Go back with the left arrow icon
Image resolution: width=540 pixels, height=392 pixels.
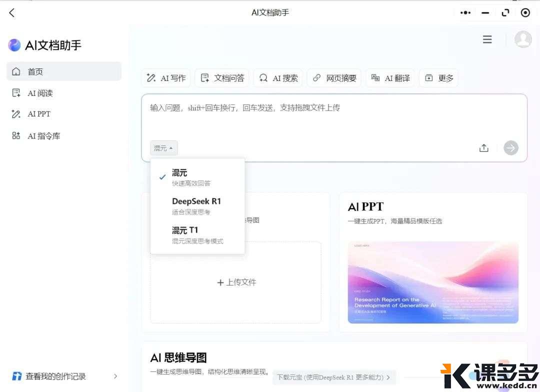click(11, 12)
